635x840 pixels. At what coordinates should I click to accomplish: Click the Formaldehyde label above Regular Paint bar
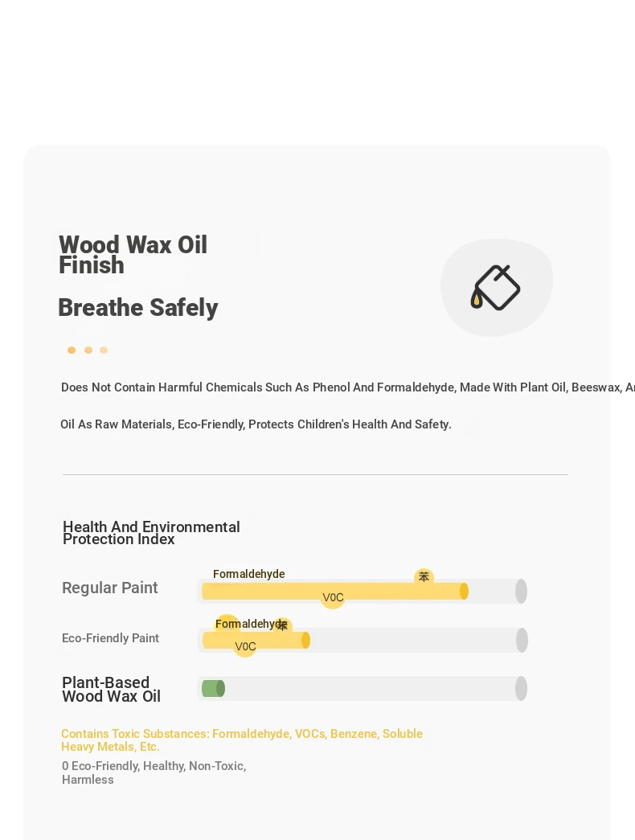pyautogui.click(x=248, y=574)
